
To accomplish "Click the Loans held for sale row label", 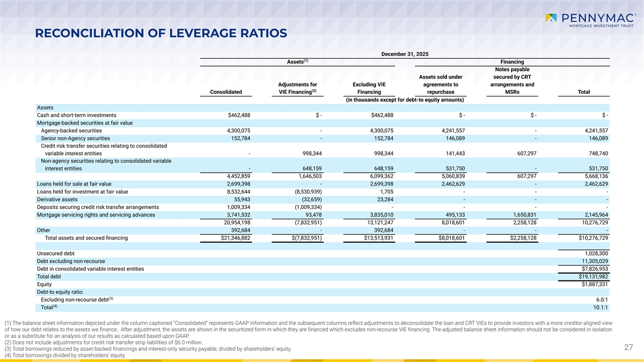I will click(74, 184).
